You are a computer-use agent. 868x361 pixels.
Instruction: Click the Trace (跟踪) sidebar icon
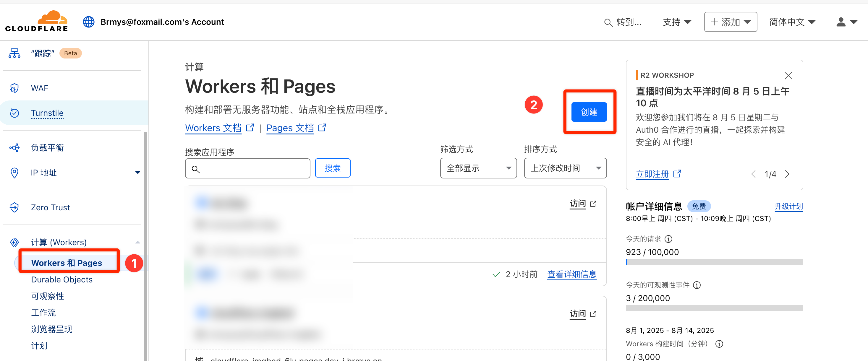[14, 53]
